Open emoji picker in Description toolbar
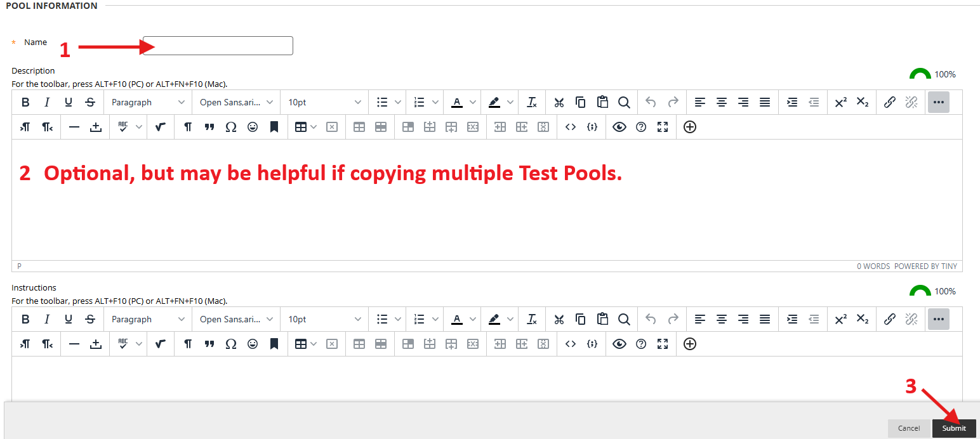The height and width of the screenshot is (439, 980). tap(253, 127)
